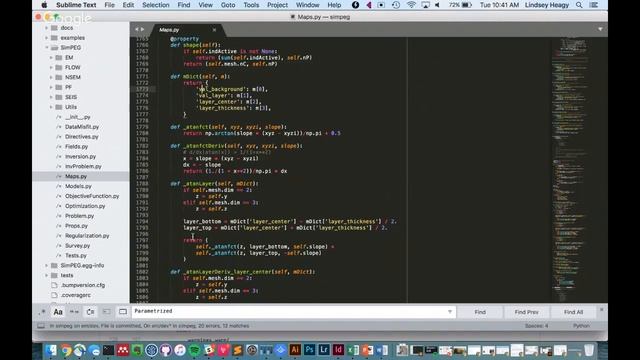Open the tab list dropdown arrow
Viewport: 640px width, 360px height.
[x=600, y=29]
